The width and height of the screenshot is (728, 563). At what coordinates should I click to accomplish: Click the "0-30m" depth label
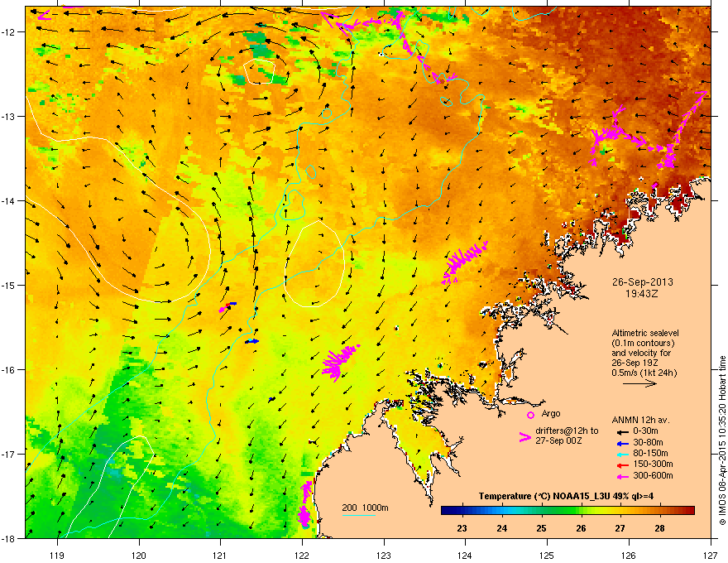tap(645, 431)
